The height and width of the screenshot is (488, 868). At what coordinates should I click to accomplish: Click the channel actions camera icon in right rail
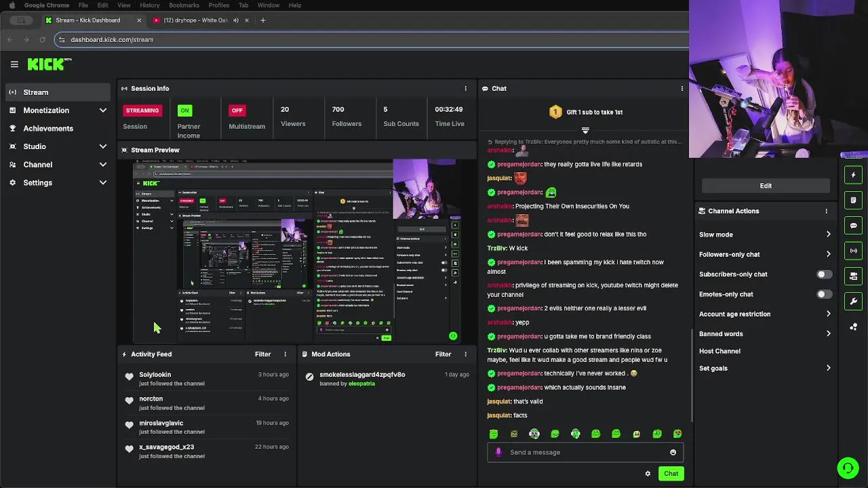(854, 276)
